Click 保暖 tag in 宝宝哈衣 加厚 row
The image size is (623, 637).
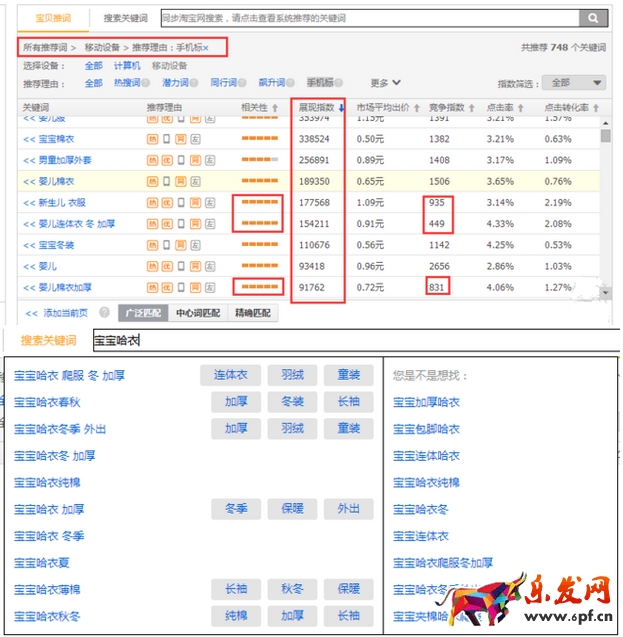click(292, 509)
